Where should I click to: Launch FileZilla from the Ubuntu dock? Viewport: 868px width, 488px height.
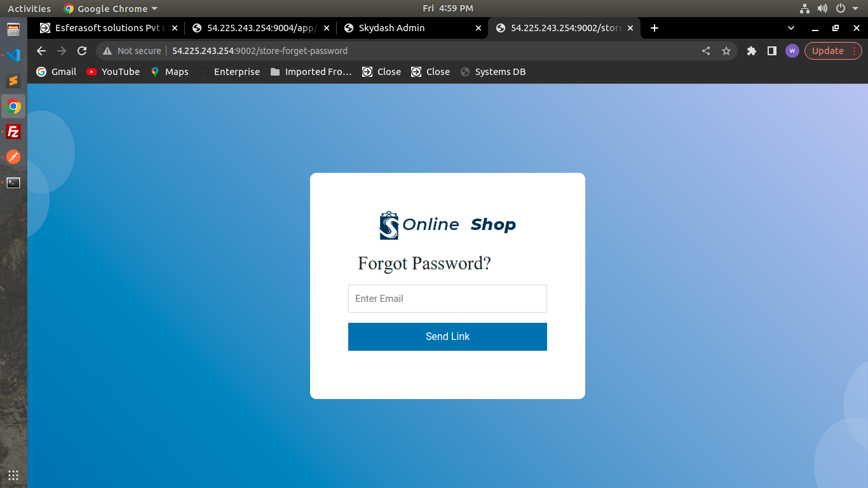point(13,132)
